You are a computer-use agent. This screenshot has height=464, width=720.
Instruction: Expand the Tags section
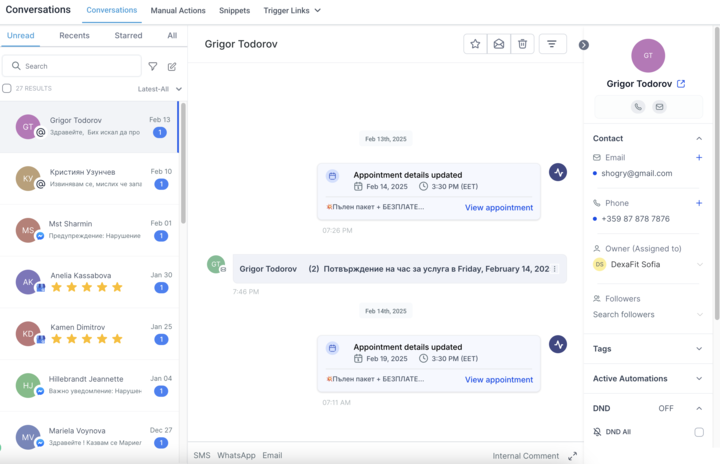(x=698, y=349)
